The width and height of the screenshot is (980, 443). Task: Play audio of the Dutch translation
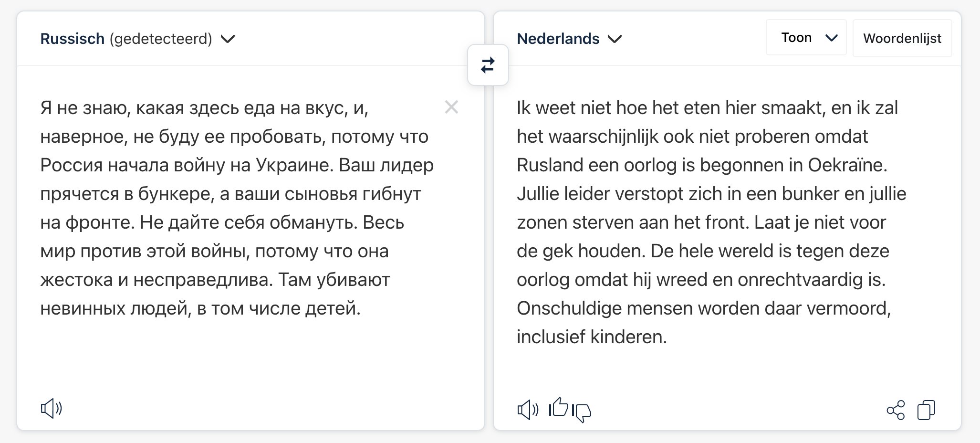[528, 410]
